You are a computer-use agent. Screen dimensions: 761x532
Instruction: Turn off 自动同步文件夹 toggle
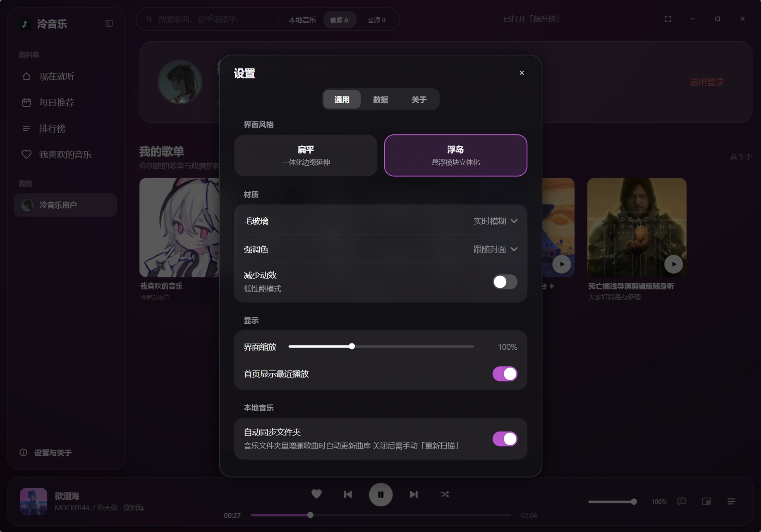505,439
